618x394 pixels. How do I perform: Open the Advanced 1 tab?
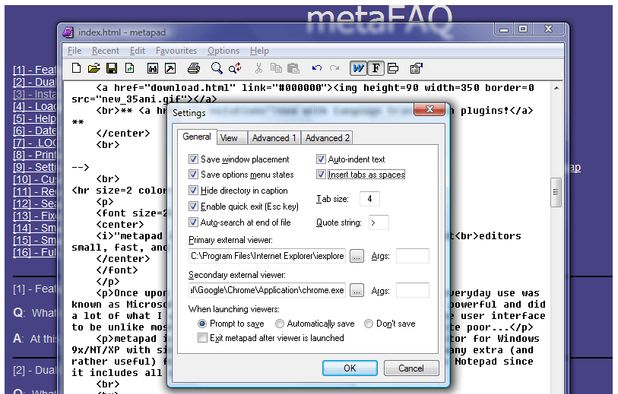click(x=274, y=138)
